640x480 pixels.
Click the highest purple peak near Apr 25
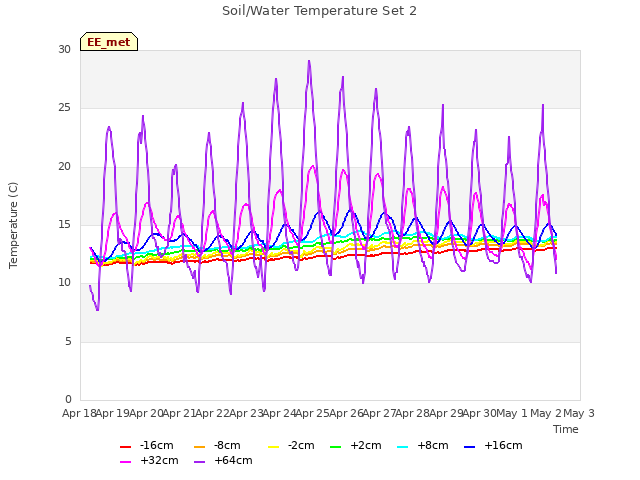point(309,61)
